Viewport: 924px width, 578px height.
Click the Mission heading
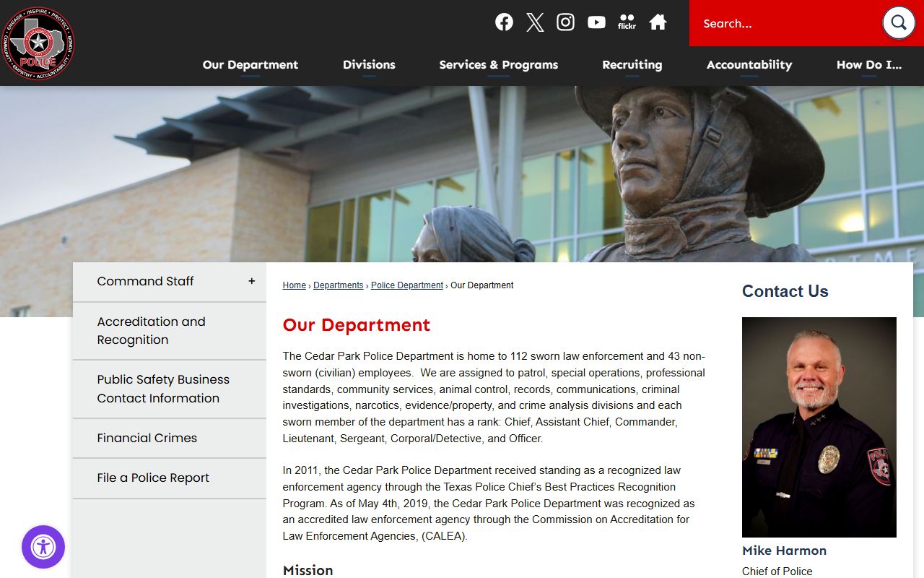click(308, 570)
